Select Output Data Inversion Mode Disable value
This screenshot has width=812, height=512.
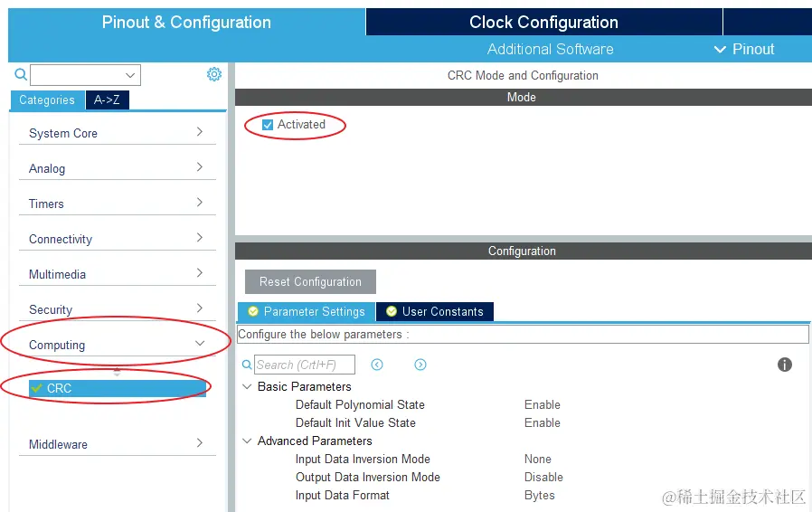[x=543, y=478]
